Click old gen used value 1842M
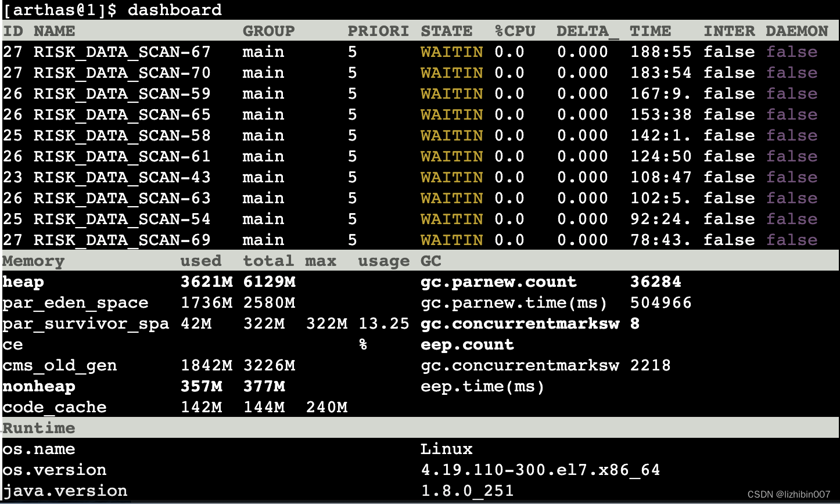 point(206,365)
